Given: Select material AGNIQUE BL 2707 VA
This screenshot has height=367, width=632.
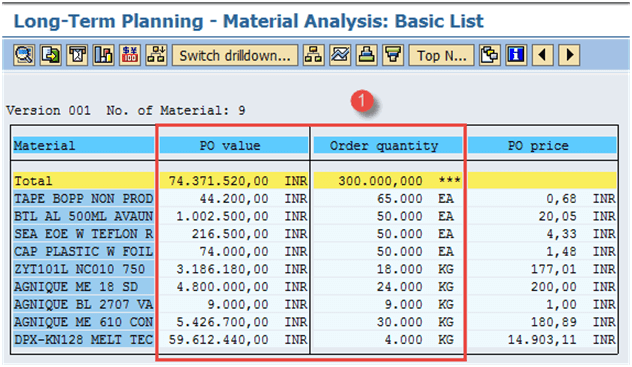Looking at the screenshot, I should [83, 304].
